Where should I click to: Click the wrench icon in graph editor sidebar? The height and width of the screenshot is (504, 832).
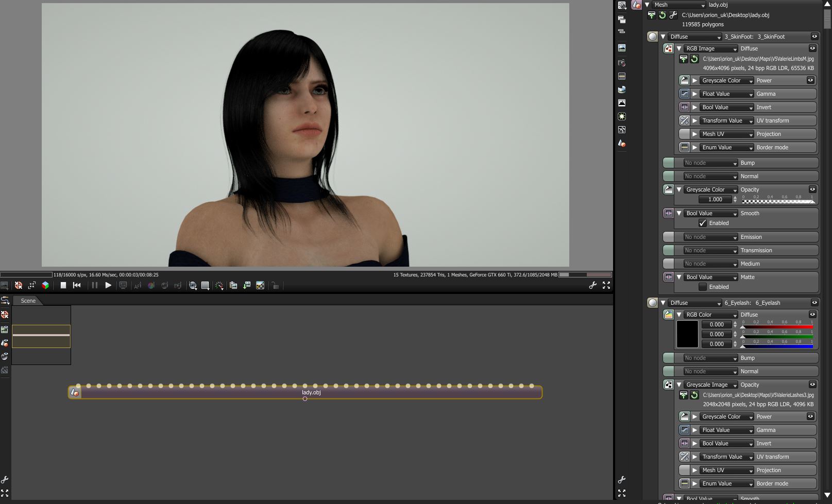[5, 480]
